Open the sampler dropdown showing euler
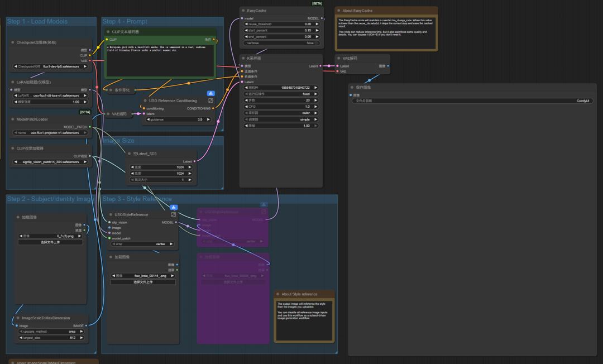603x364 pixels. 281,113
